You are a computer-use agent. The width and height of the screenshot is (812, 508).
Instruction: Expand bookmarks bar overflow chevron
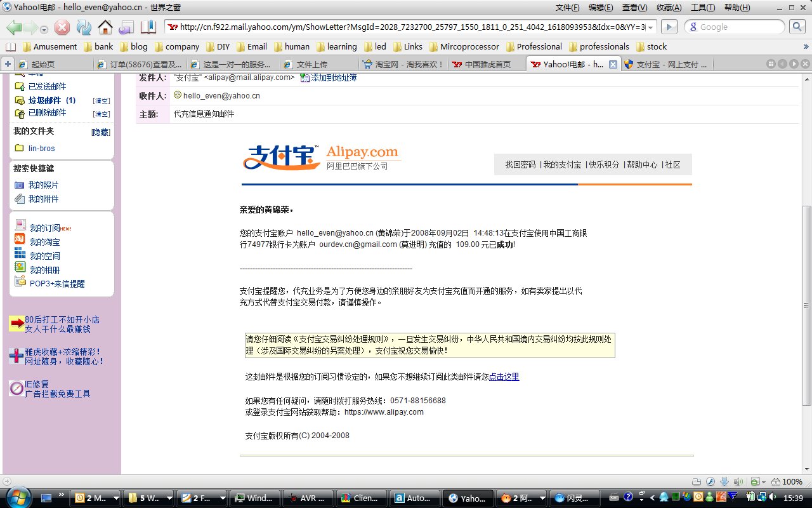[x=808, y=46]
